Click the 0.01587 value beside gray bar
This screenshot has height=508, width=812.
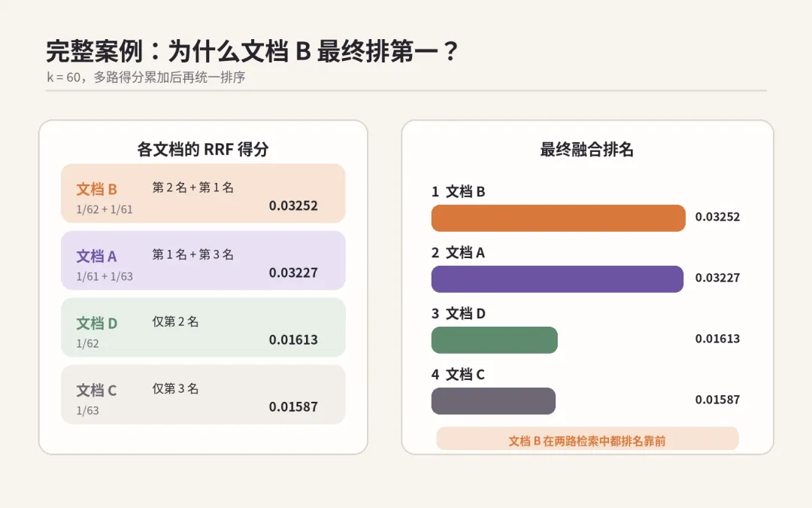point(717,400)
